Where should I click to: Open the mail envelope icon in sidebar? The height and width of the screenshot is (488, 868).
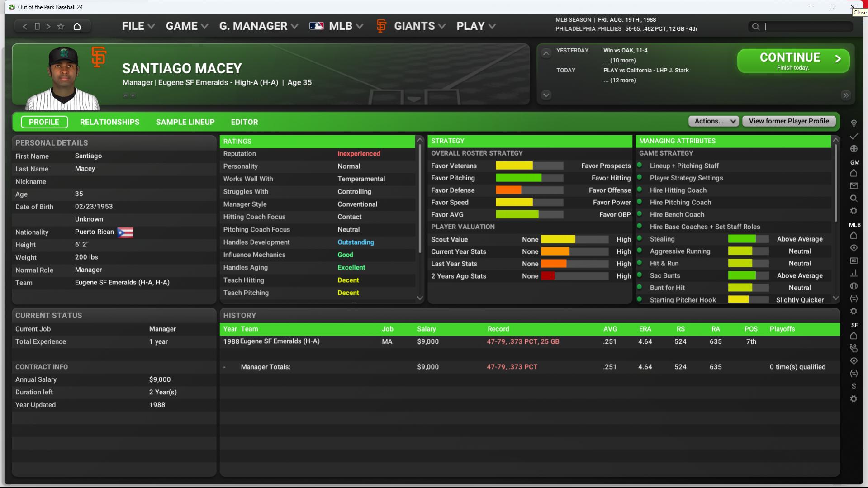854,185
